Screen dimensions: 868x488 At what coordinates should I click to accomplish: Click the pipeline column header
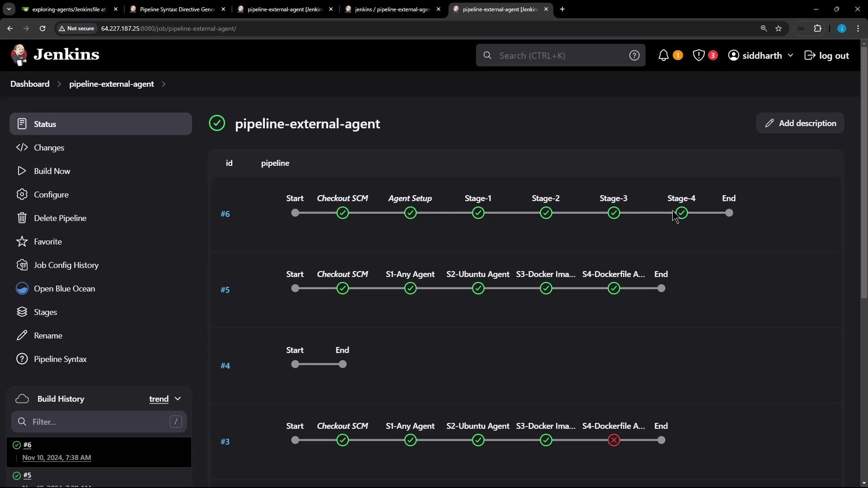click(275, 163)
